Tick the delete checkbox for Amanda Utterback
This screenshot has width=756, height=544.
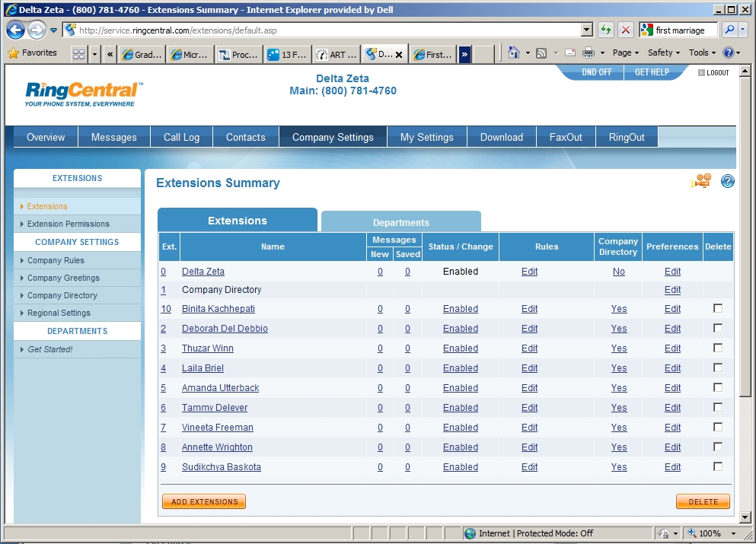click(718, 387)
